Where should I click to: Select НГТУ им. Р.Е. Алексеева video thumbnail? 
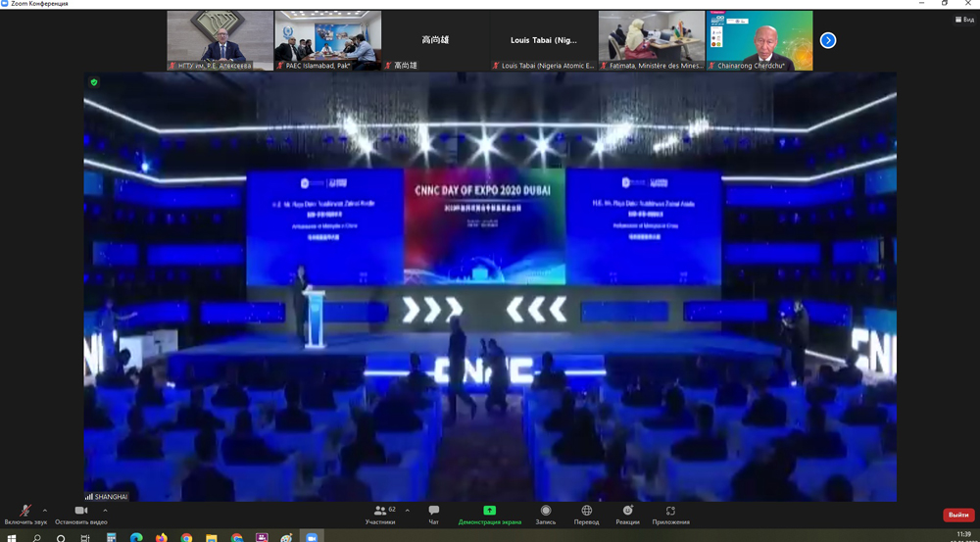tap(220, 40)
